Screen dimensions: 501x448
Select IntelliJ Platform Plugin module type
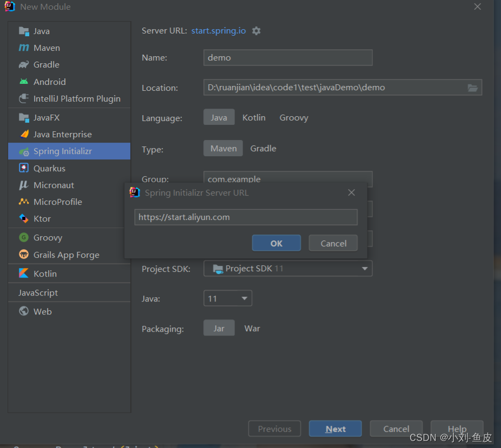pyautogui.click(x=69, y=99)
